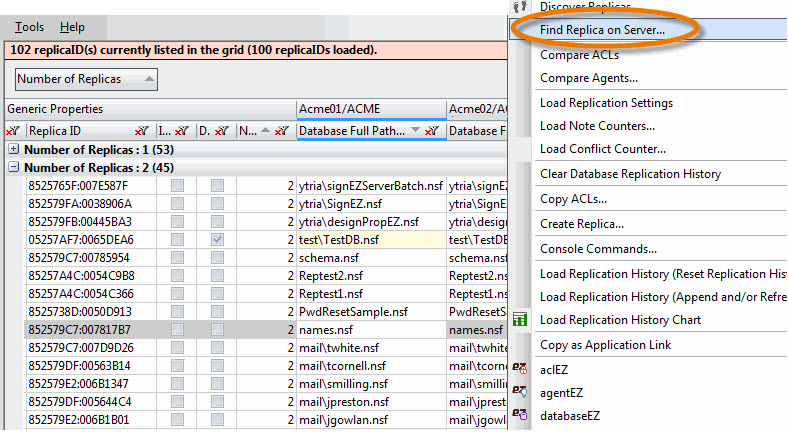
Task: Click the filter icon on Replica ID column
Action: [x=142, y=131]
